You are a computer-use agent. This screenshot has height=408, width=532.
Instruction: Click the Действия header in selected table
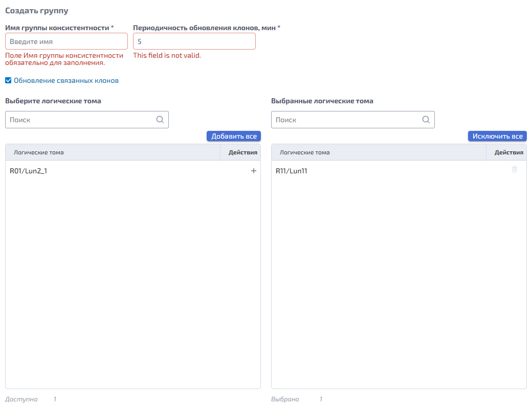pos(509,153)
